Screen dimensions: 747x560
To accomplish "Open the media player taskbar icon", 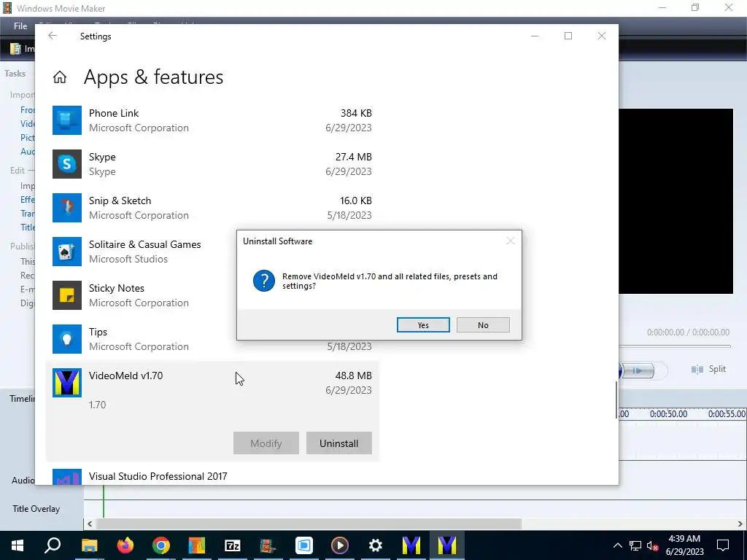I will click(340, 545).
